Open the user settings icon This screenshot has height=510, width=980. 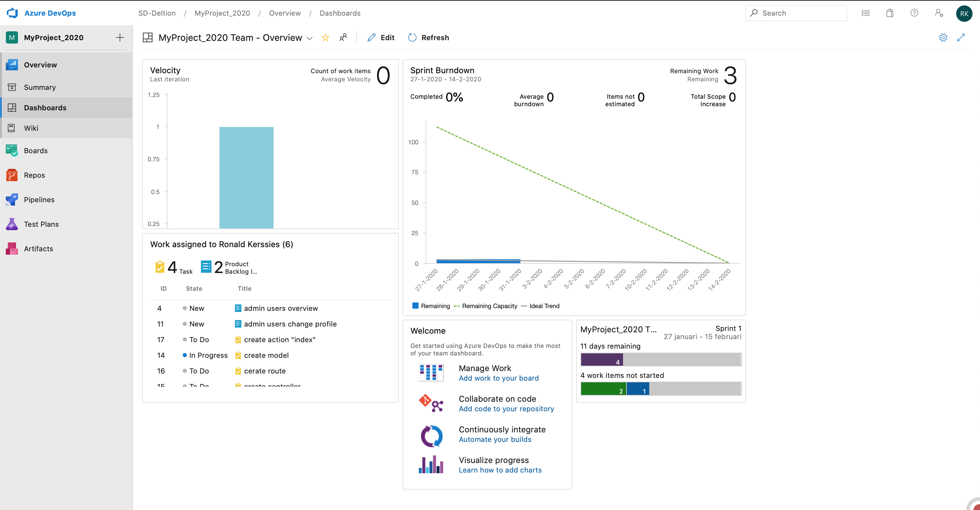tap(938, 13)
